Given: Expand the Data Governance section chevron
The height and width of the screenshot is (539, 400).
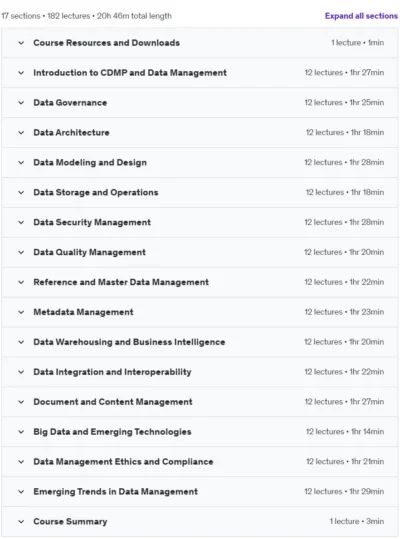Looking at the screenshot, I should click(21, 103).
